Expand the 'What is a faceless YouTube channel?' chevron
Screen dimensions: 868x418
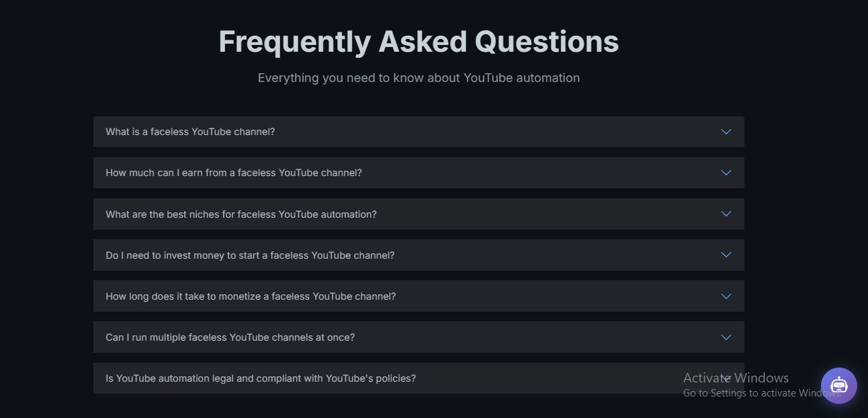726,132
